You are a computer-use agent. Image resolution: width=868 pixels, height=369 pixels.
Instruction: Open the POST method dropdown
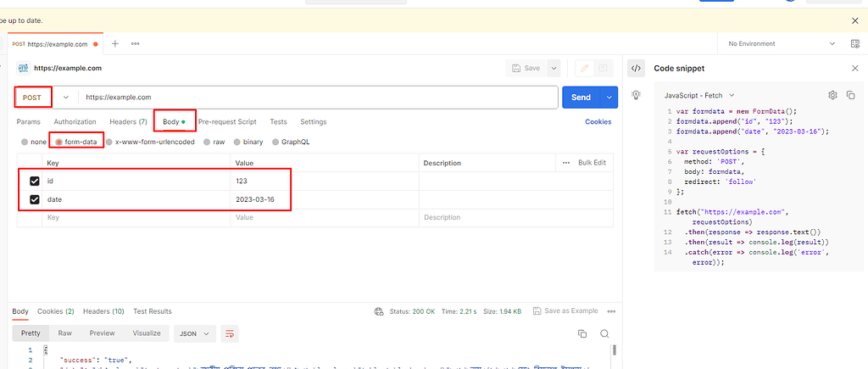(65, 98)
